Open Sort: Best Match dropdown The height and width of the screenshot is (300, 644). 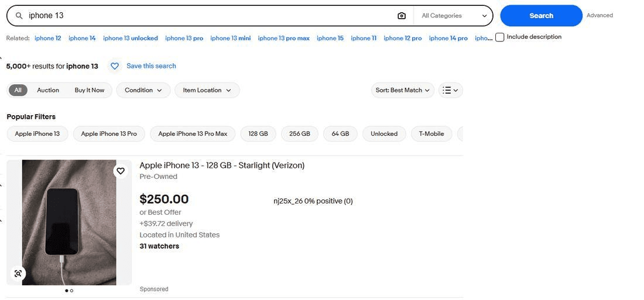click(x=403, y=90)
